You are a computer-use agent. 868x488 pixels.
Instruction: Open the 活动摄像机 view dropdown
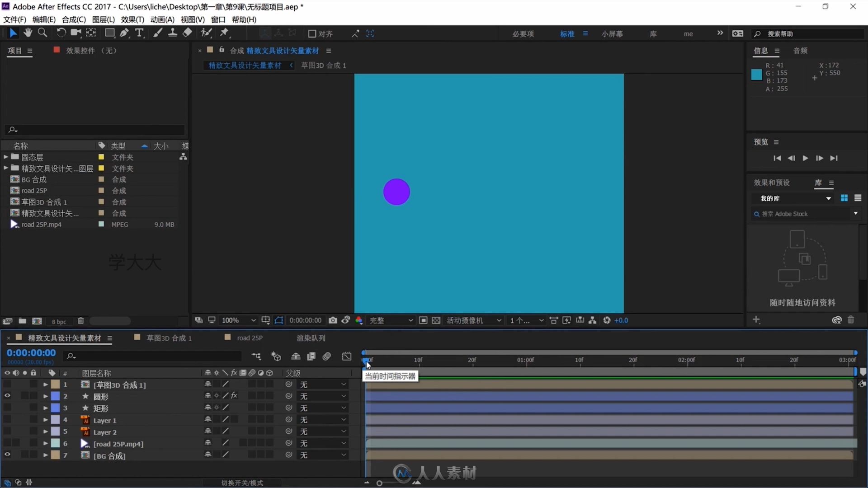474,320
